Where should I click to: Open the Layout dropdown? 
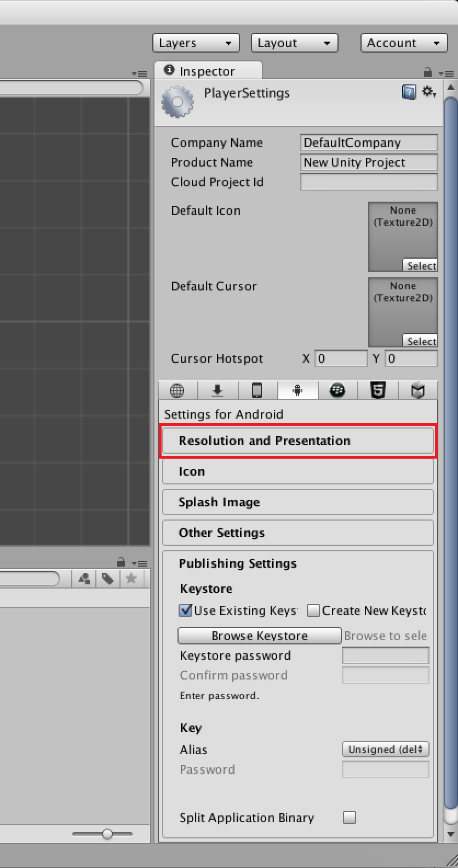coord(294,43)
